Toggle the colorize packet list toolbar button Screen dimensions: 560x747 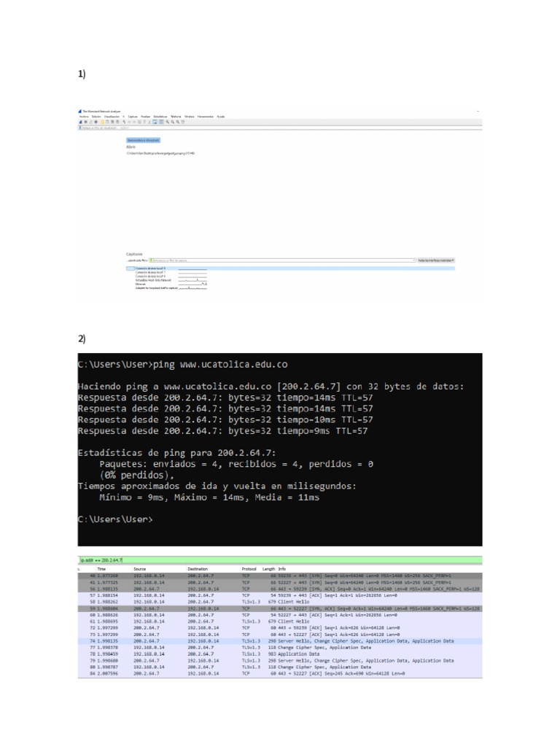(161, 122)
